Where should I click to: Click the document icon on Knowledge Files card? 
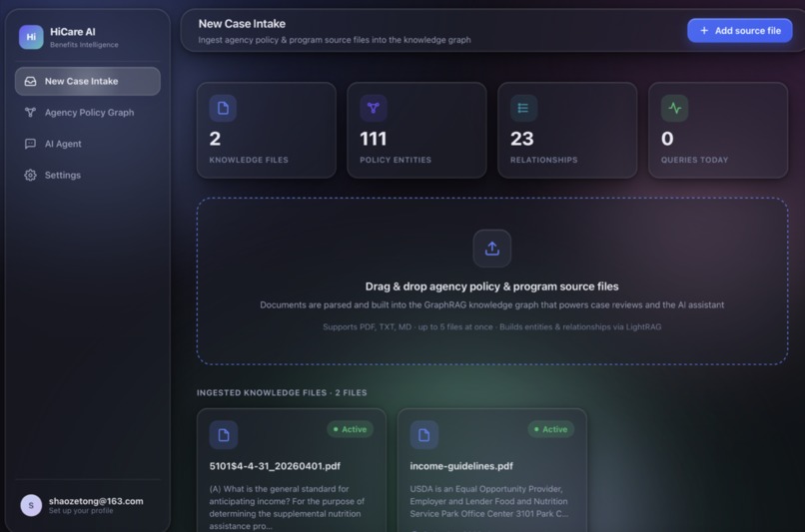223,108
